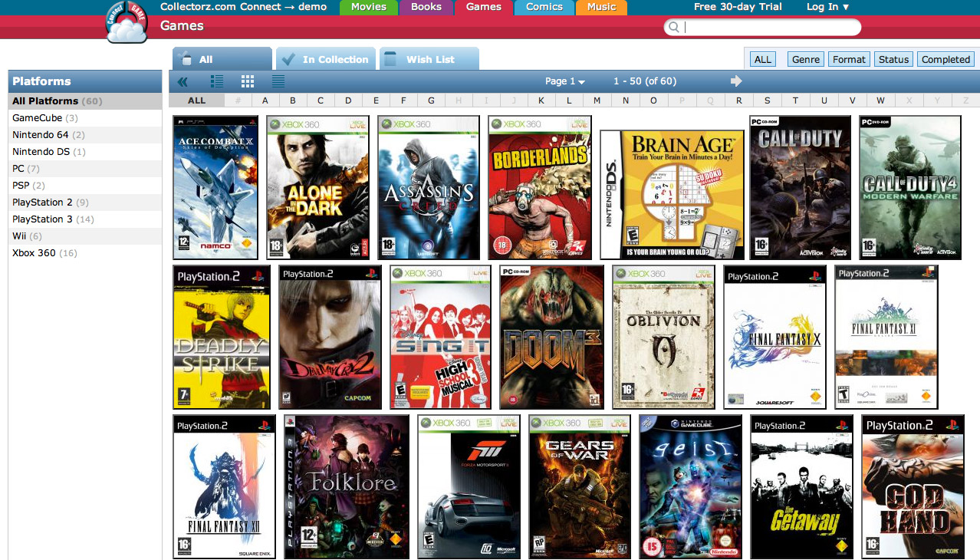Image resolution: width=980 pixels, height=560 pixels.
Task: Jump to letter S in alphabet bar
Action: (767, 100)
